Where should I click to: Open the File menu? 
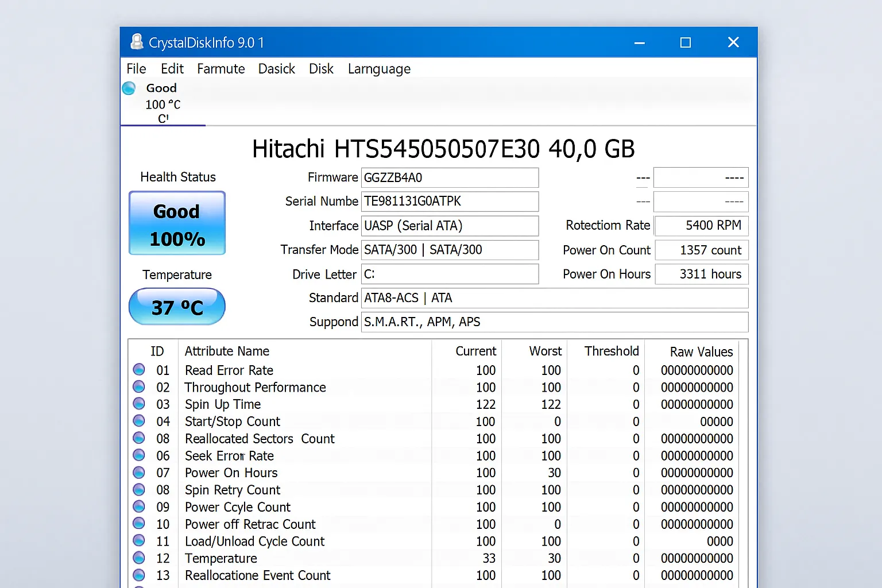click(136, 69)
